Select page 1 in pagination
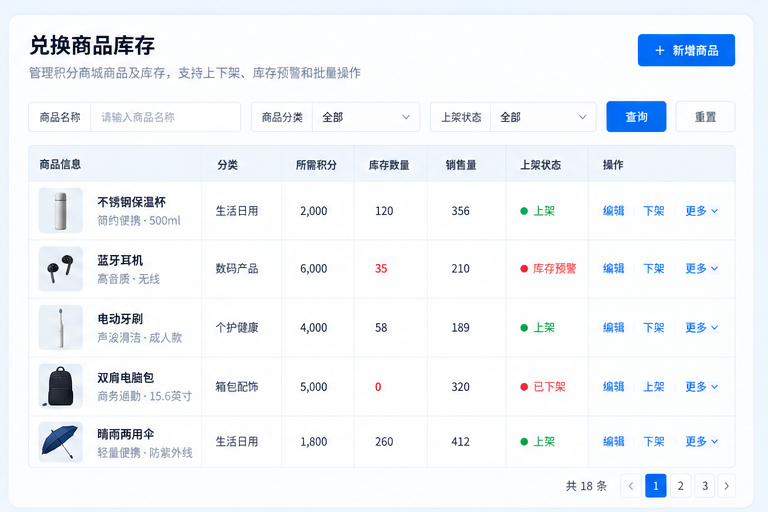The width and height of the screenshot is (768, 512). pyautogui.click(x=656, y=486)
